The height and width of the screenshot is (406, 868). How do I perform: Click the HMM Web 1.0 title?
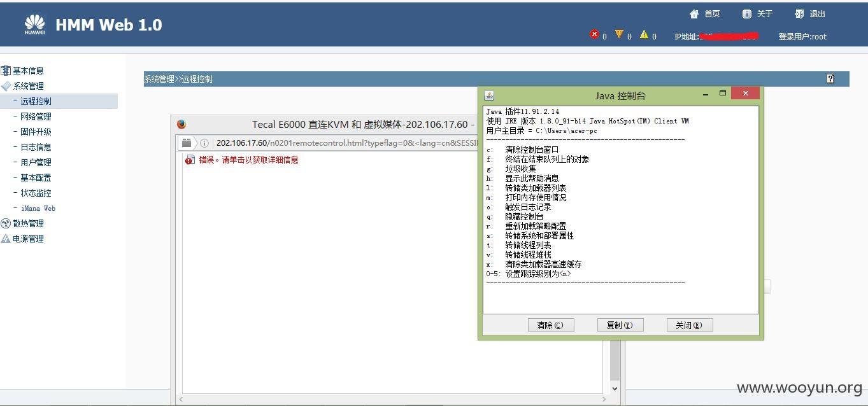109,25
